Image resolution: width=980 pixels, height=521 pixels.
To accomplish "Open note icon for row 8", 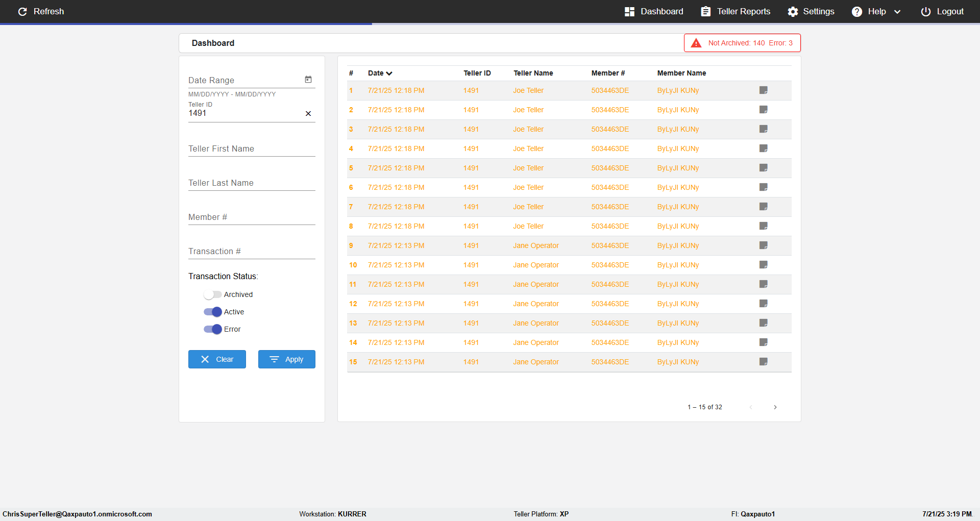I will (764, 226).
